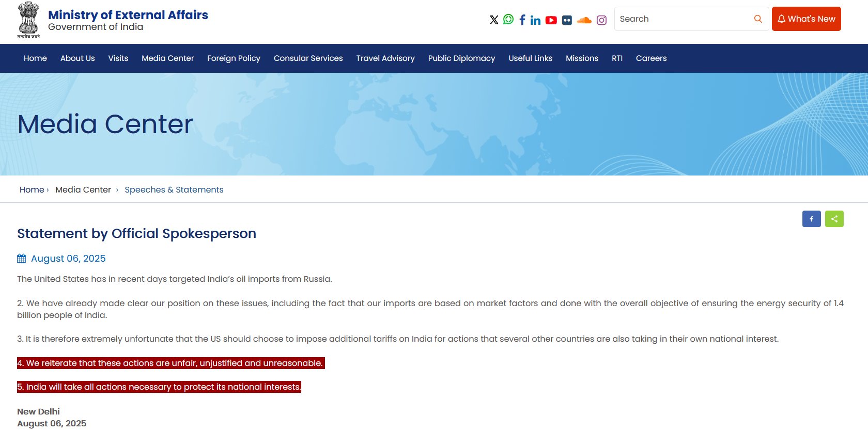Image resolution: width=868 pixels, height=447 pixels.
Task: Open the green share options button
Action: pyautogui.click(x=834, y=219)
